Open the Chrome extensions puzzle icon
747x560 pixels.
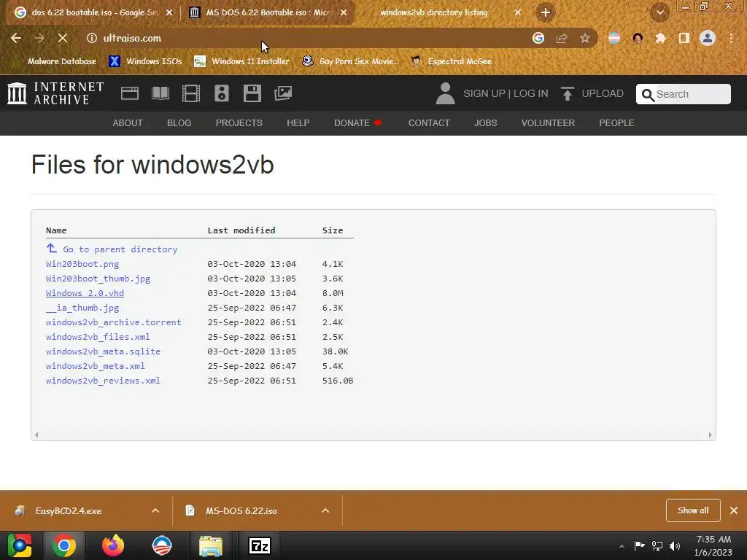click(x=660, y=38)
